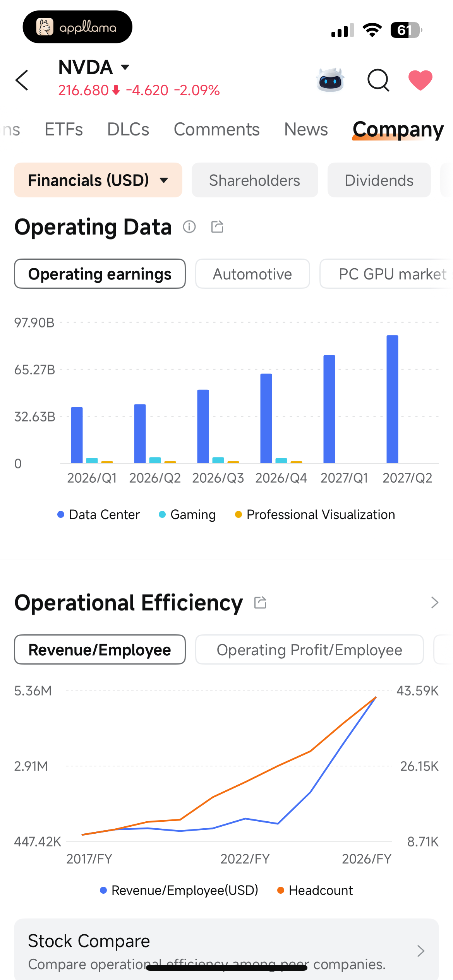Tap the 2026/Q4 Data Center bar

pyautogui.click(x=266, y=418)
